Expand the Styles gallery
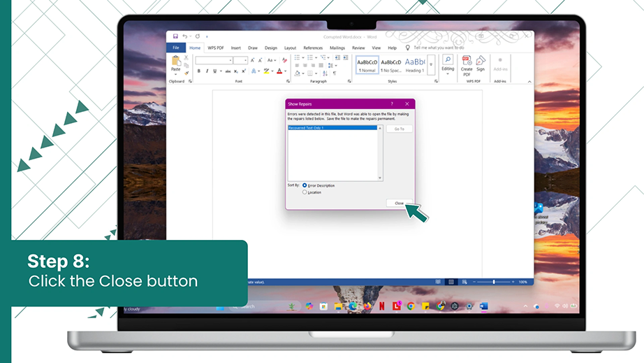 (431, 65)
